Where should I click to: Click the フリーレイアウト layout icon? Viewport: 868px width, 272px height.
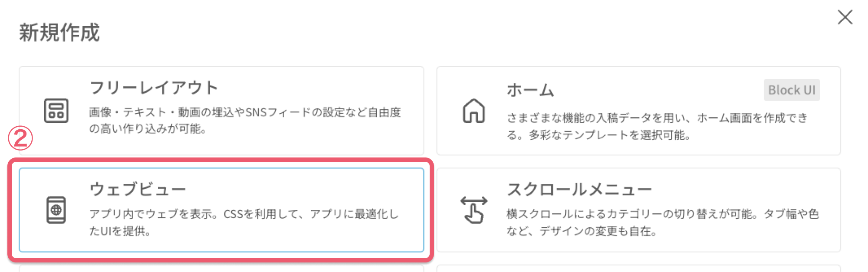coord(56,111)
